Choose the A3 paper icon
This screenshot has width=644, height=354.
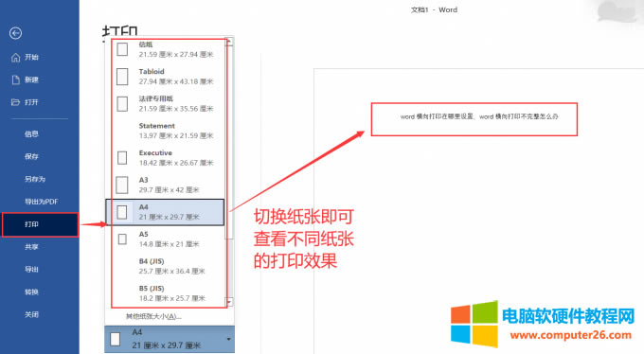[x=122, y=186]
